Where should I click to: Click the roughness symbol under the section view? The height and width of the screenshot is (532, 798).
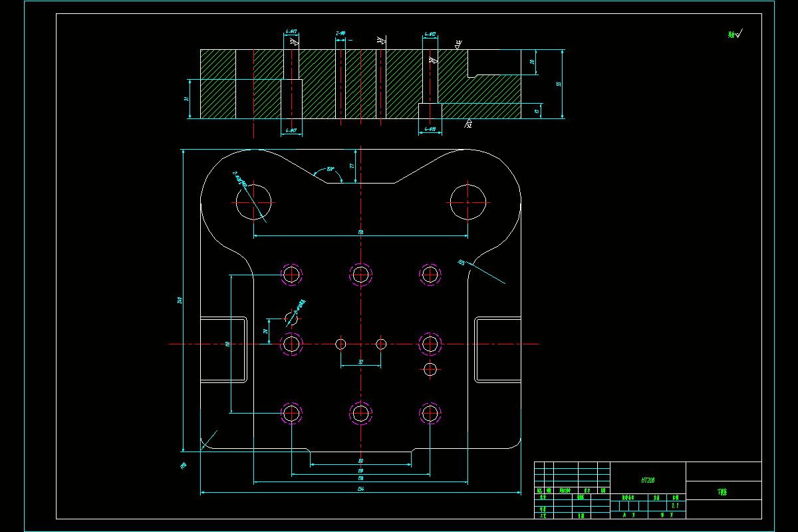(468, 123)
